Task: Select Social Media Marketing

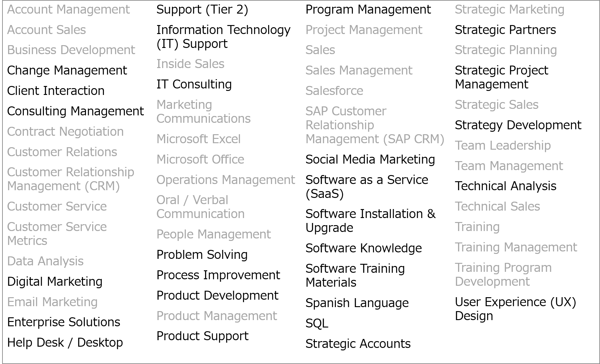Action: [x=370, y=160]
